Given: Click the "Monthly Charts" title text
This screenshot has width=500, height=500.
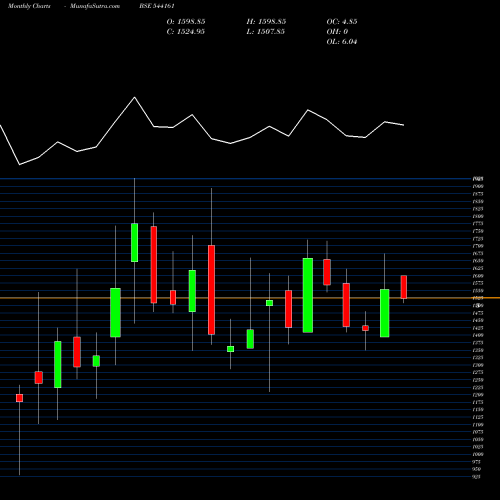Looking at the screenshot, I should point(29,6).
